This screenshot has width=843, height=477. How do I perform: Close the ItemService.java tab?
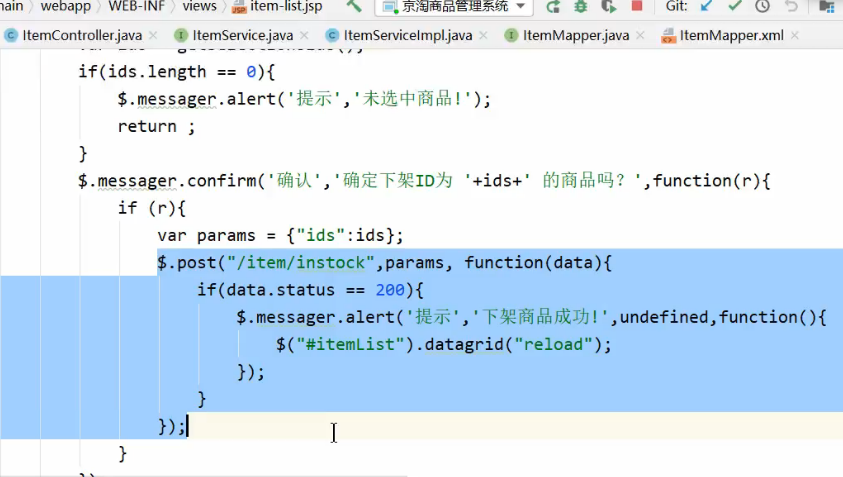(304, 35)
